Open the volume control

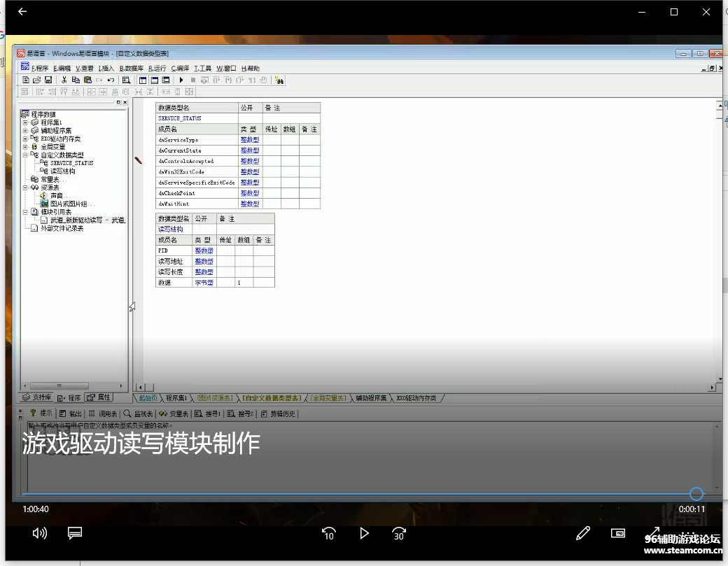(40, 533)
